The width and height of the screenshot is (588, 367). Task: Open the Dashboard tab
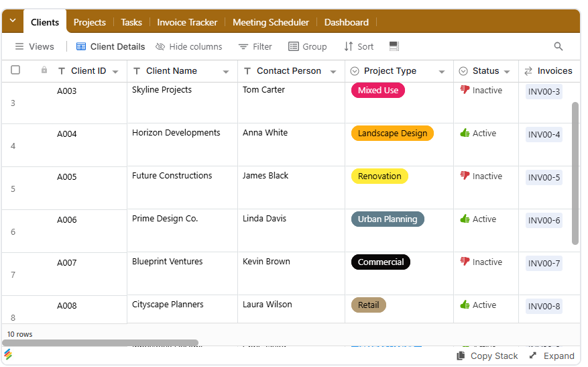tap(347, 22)
